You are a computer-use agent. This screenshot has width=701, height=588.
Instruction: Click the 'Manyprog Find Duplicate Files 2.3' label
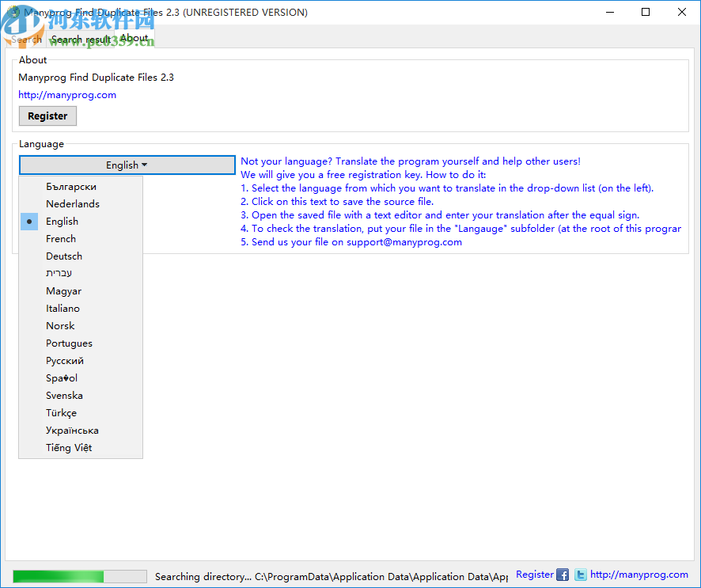tap(96, 78)
